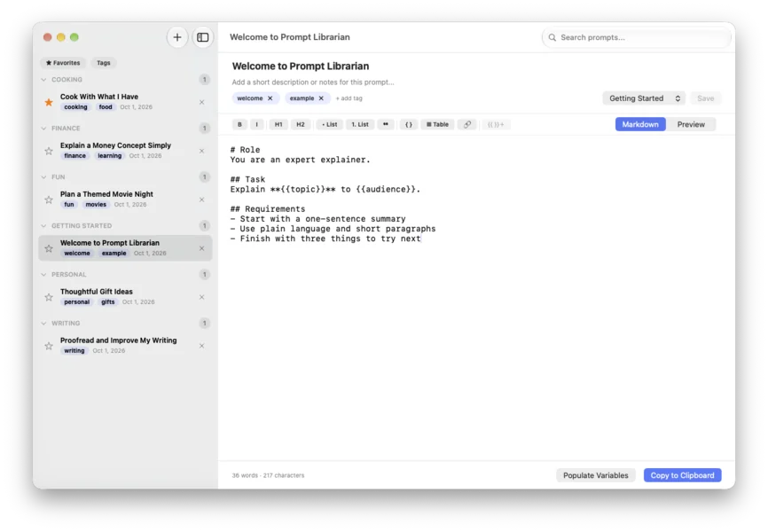Collapse the COOKING category
This screenshot has width=768, height=532.
click(x=44, y=80)
